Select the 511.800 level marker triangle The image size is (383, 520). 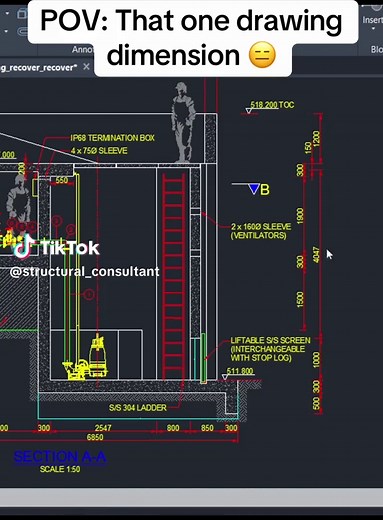pos(225,377)
